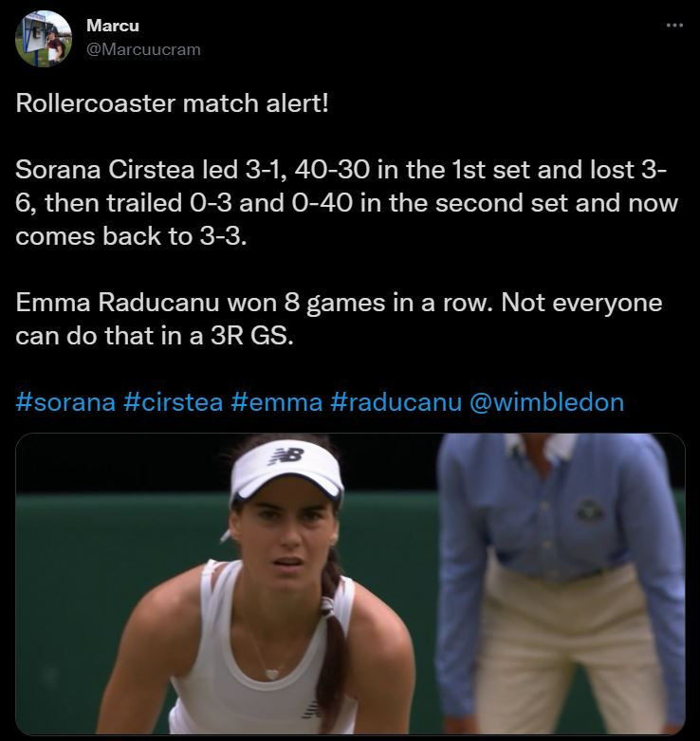
Task: Click the "Rollercoaster match alert!" line
Action: (172, 102)
